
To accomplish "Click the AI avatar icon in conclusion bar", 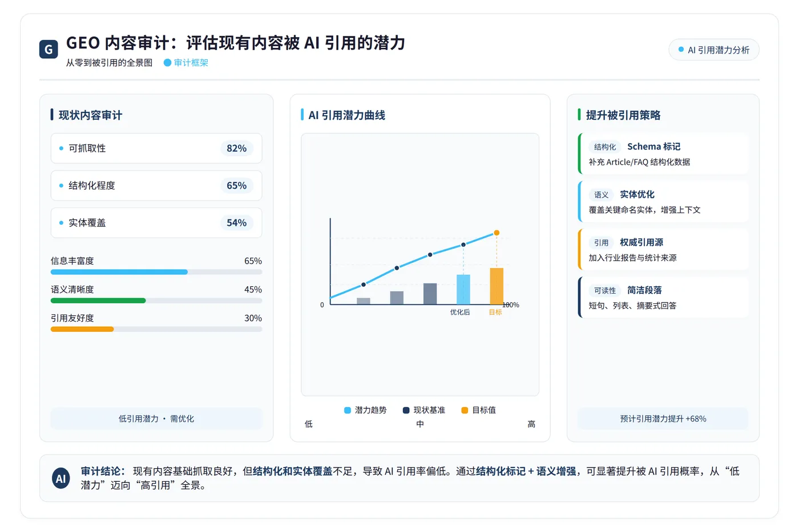I will [x=60, y=478].
